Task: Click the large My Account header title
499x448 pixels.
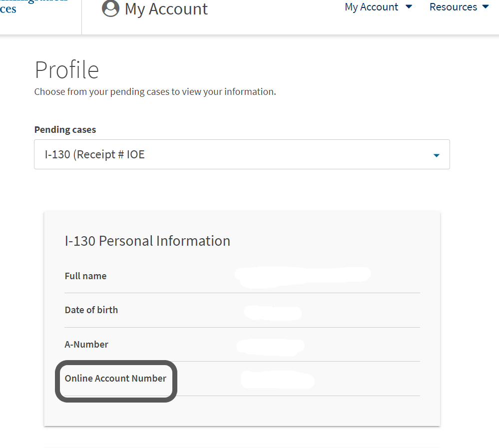Action: click(x=166, y=9)
